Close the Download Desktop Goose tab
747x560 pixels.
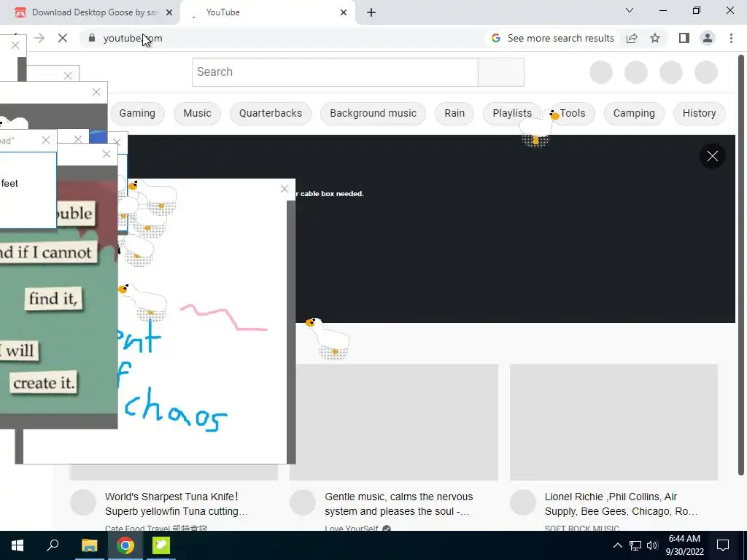pos(169,12)
